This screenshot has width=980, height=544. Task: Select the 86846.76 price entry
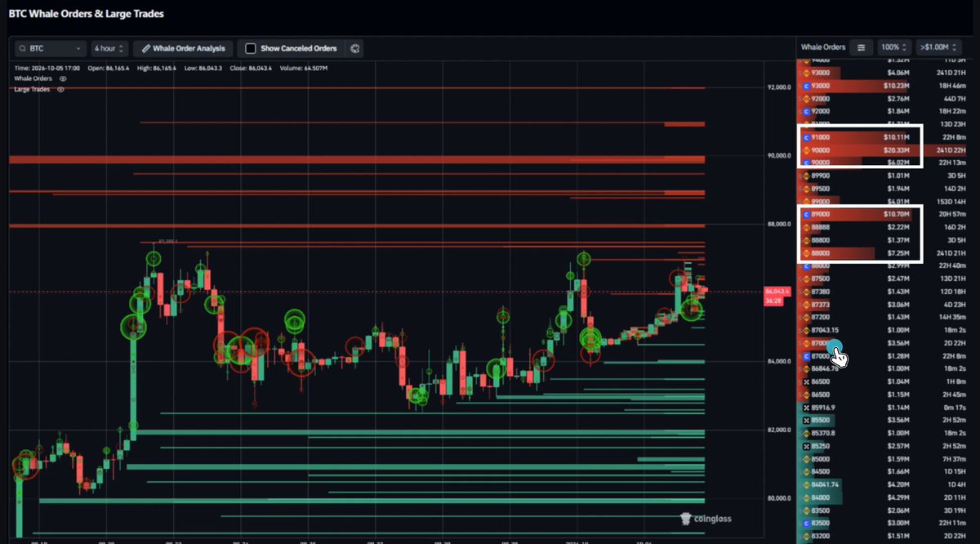click(x=826, y=369)
